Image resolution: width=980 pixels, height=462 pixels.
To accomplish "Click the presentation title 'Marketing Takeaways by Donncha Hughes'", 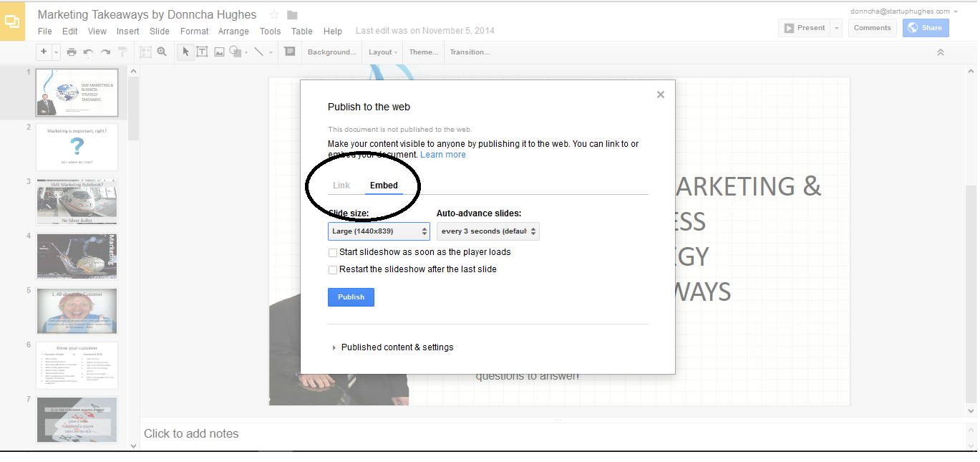I will point(147,14).
